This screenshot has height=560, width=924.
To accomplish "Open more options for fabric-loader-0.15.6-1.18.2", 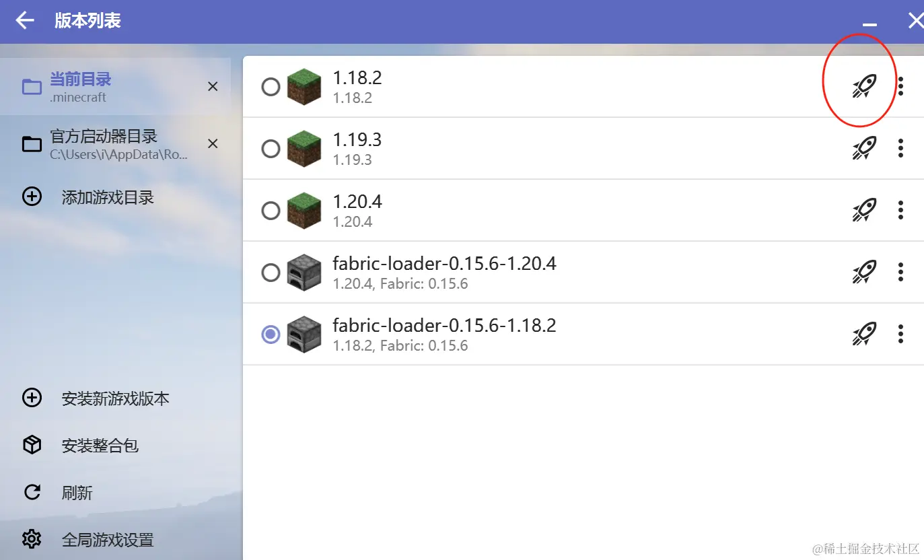I will point(900,334).
